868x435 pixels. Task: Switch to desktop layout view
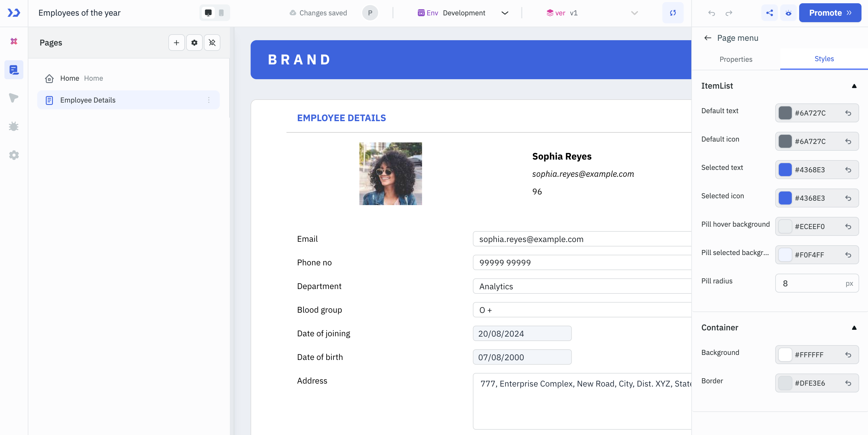click(x=208, y=13)
